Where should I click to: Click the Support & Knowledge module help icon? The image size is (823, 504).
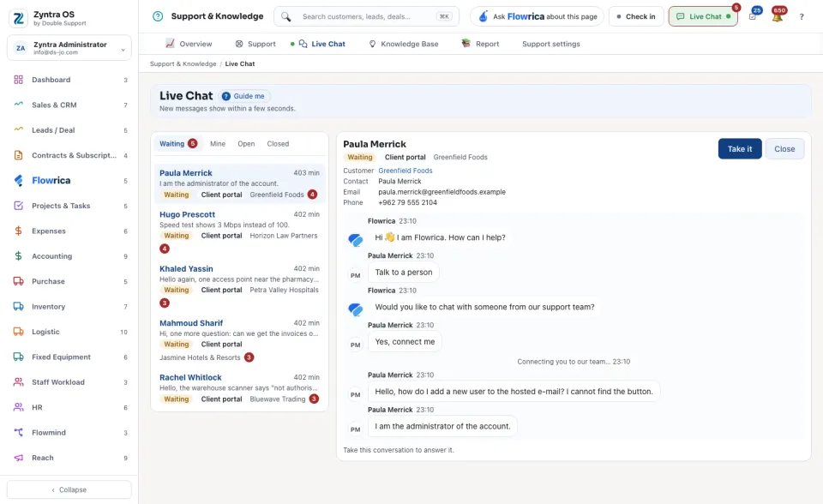pos(158,16)
